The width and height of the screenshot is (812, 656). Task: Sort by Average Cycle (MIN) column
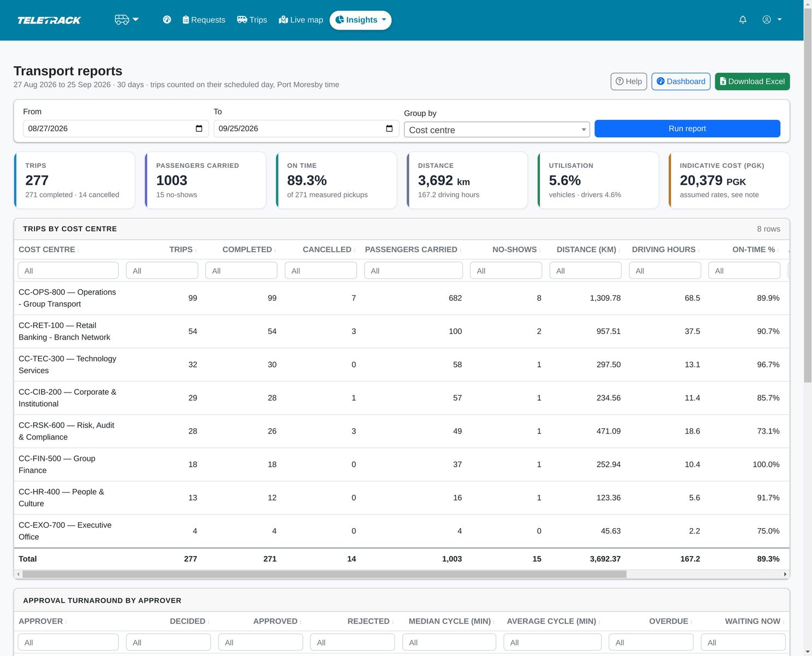pos(554,622)
